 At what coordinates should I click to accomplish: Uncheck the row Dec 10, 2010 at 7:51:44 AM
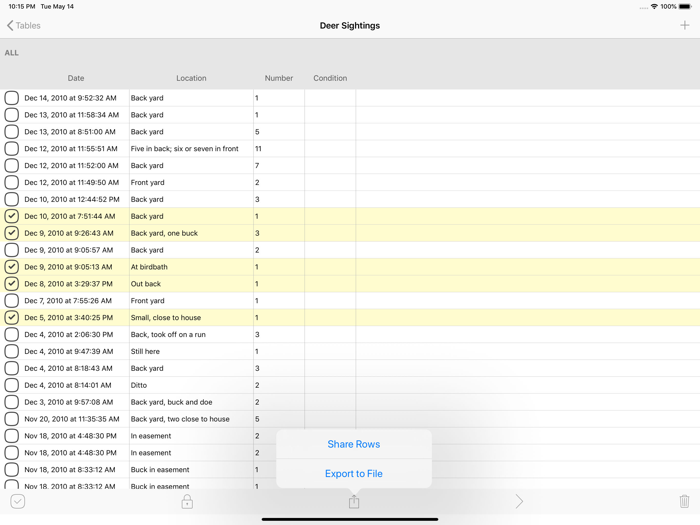pos(12,216)
